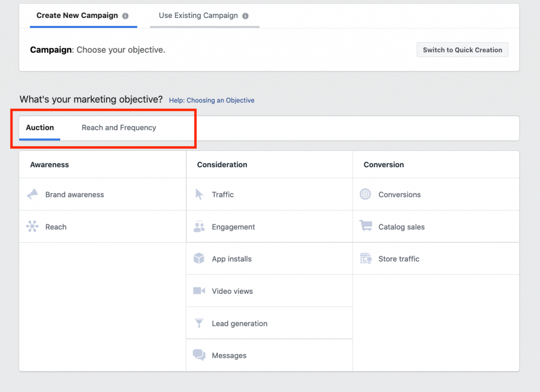Click the Reach network icon

point(32,226)
